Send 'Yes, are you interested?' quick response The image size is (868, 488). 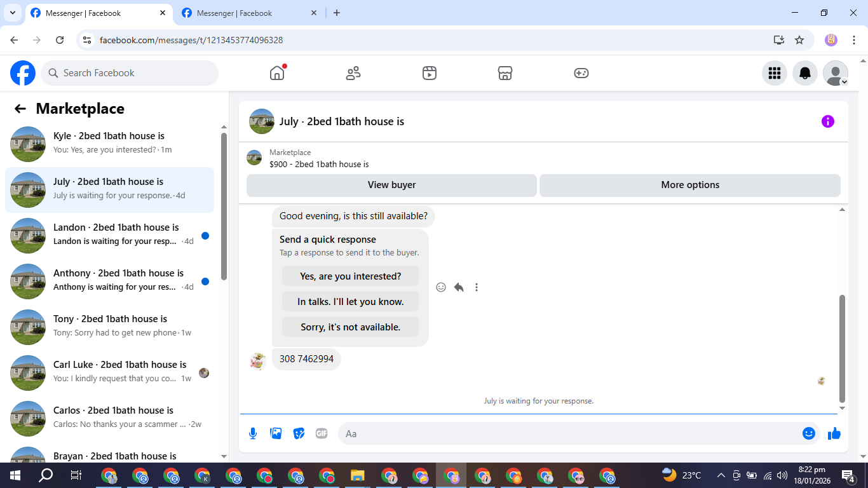click(x=351, y=276)
